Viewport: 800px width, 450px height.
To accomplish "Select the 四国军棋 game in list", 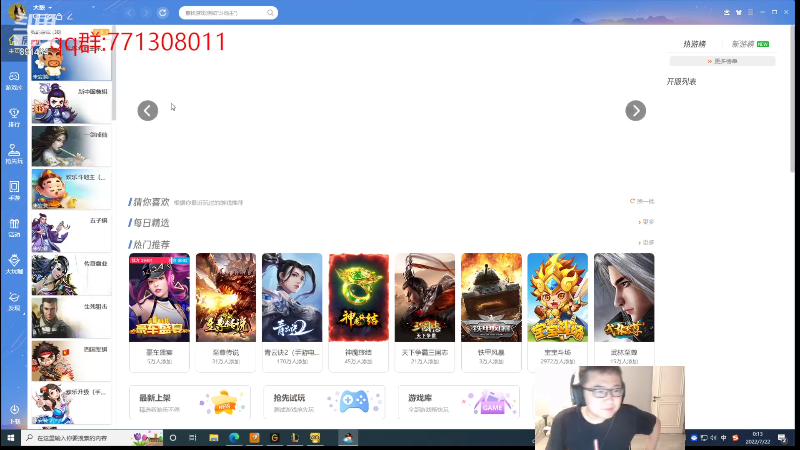I will coord(71,361).
